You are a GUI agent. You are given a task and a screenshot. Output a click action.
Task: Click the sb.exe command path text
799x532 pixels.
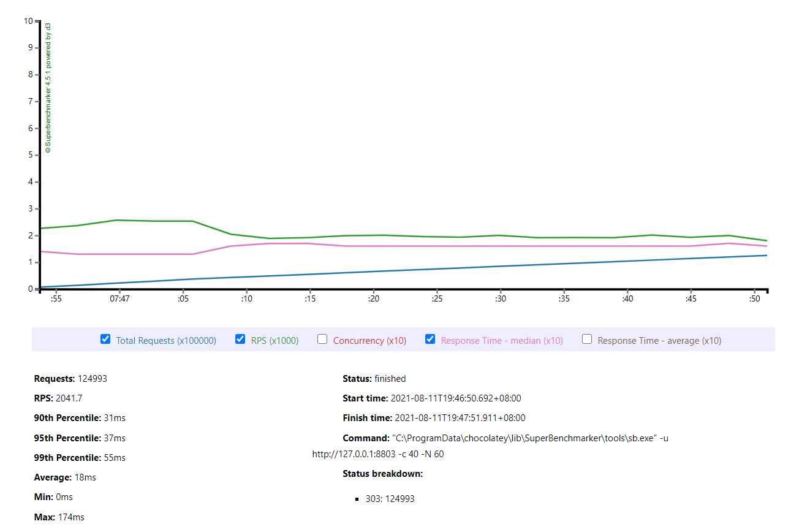[x=524, y=438]
